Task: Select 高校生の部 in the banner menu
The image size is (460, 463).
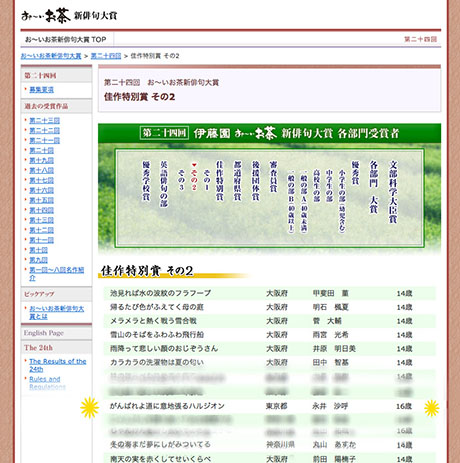Action: (x=317, y=186)
